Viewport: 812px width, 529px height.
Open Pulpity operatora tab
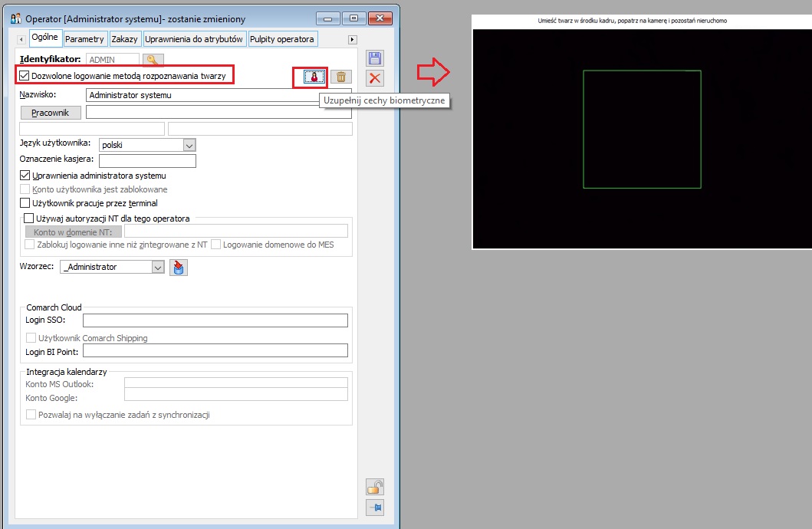(282, 39)
